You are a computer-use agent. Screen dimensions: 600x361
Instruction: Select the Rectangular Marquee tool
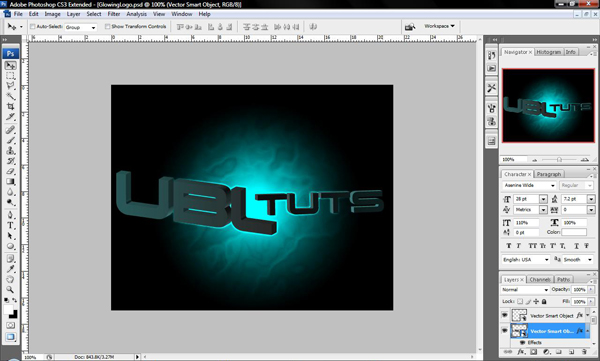(x=10, y=76)
